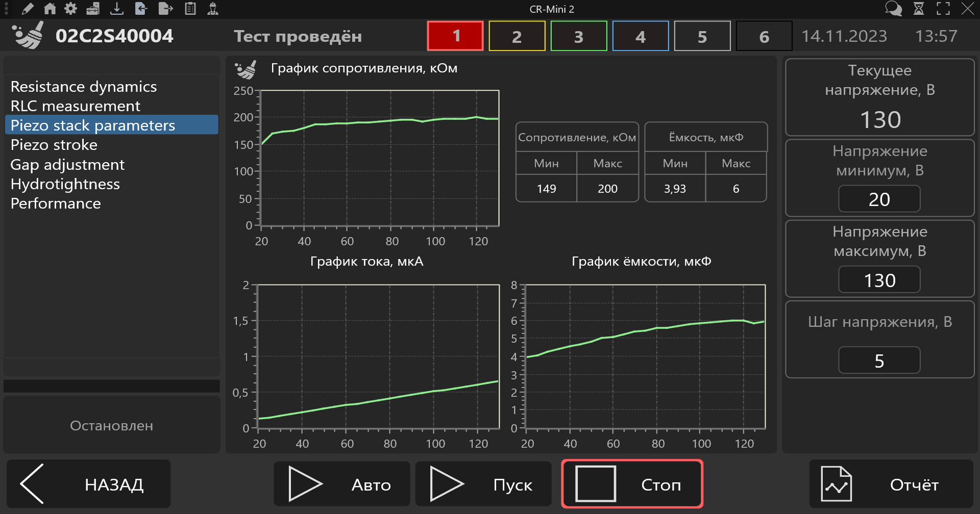Click the clock time 13:57
This screenshot has width=980, height=514.
[936, 36]
